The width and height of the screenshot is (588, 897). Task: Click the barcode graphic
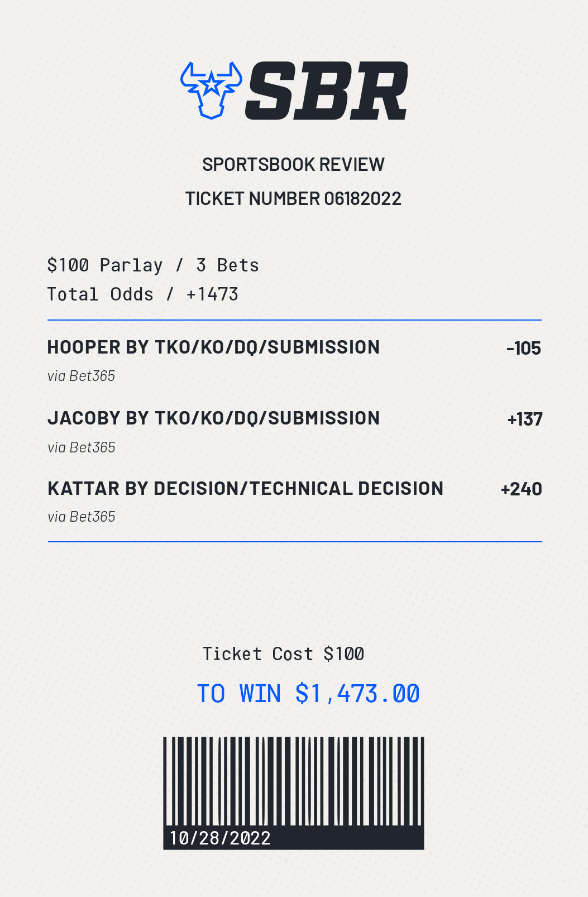tap(294, 793)
